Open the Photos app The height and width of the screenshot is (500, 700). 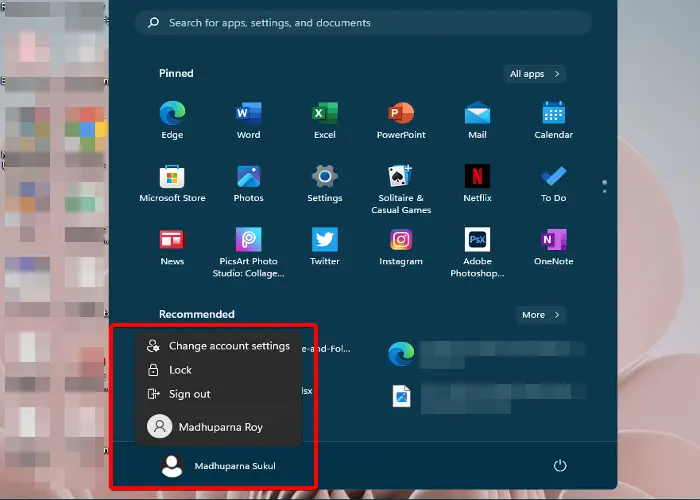(249, 183)
